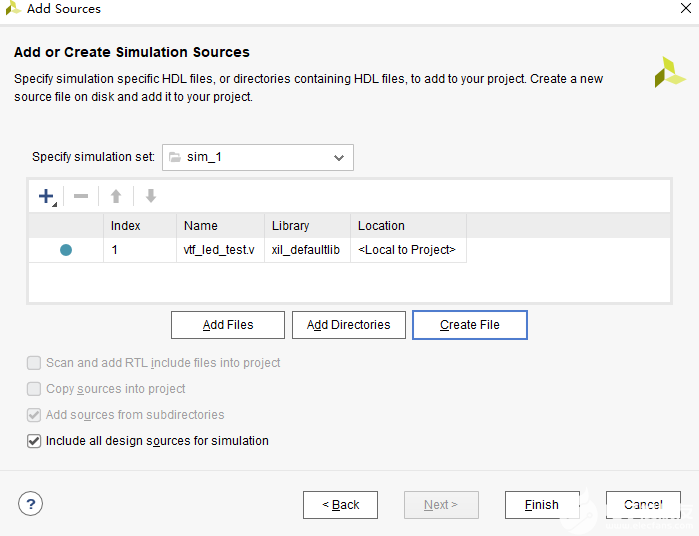Screen dimensions: 699x536
Task: Click the folder icon beside sim_1
Action: pos(175,158)
